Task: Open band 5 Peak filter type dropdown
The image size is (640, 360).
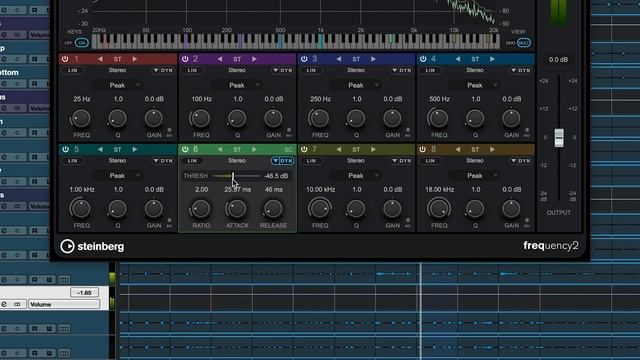Action: tap(117, 176)
